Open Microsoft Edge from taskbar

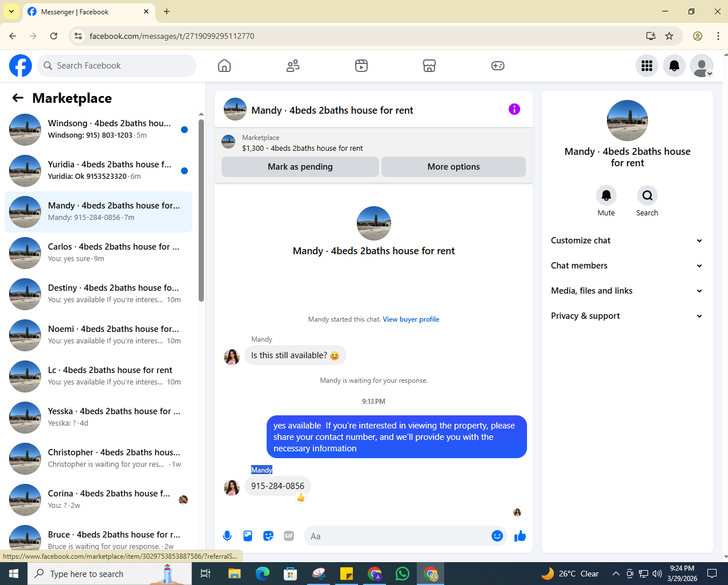[263, 574]
